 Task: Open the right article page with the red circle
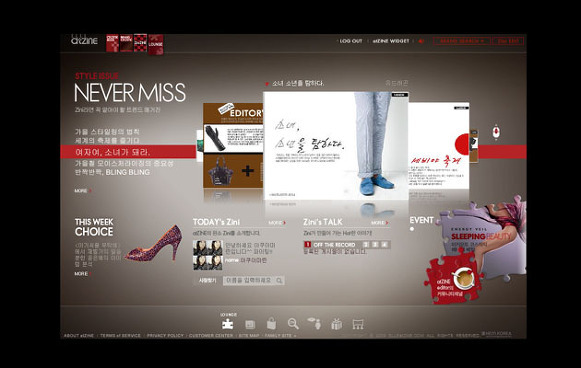[x=439, y=146]
